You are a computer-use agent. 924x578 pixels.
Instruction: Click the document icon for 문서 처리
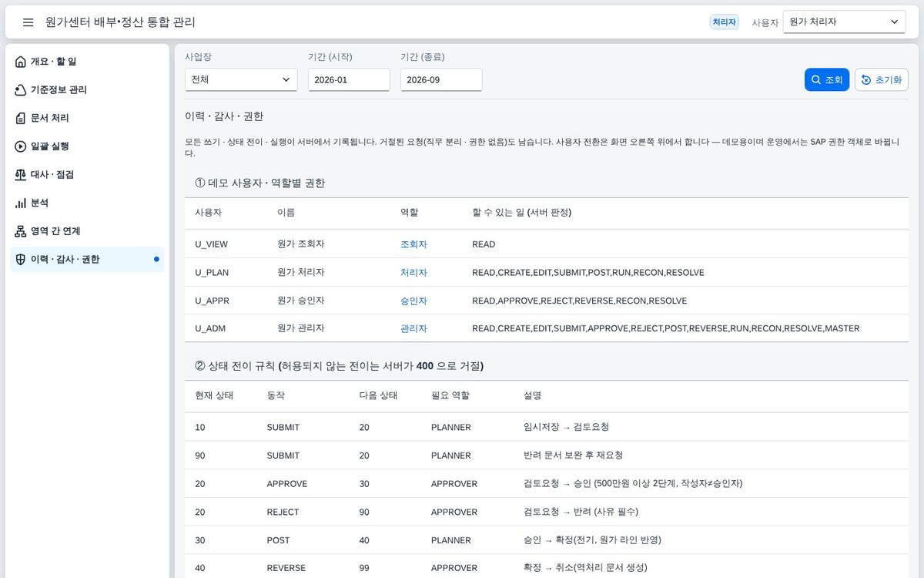tap(21, 118)
